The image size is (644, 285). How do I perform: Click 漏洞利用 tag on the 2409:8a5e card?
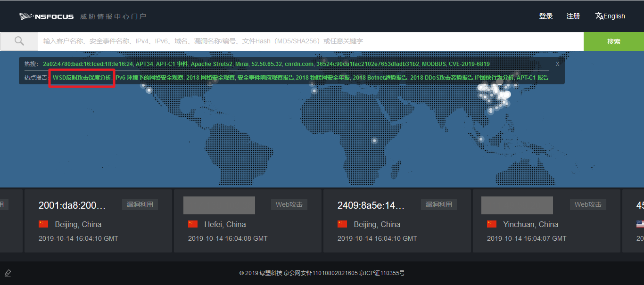(x=438, y=204)
